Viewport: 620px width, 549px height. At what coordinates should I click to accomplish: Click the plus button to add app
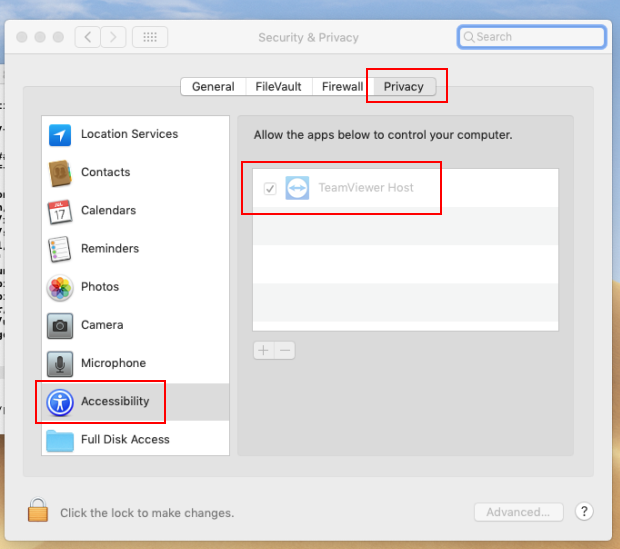click(263, 351)
